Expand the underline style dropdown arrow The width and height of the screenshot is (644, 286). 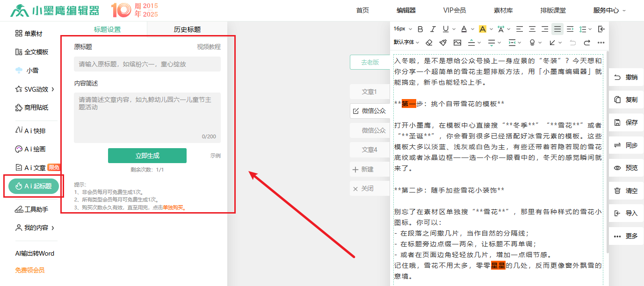pyautogui.click(x=454, y=29)
